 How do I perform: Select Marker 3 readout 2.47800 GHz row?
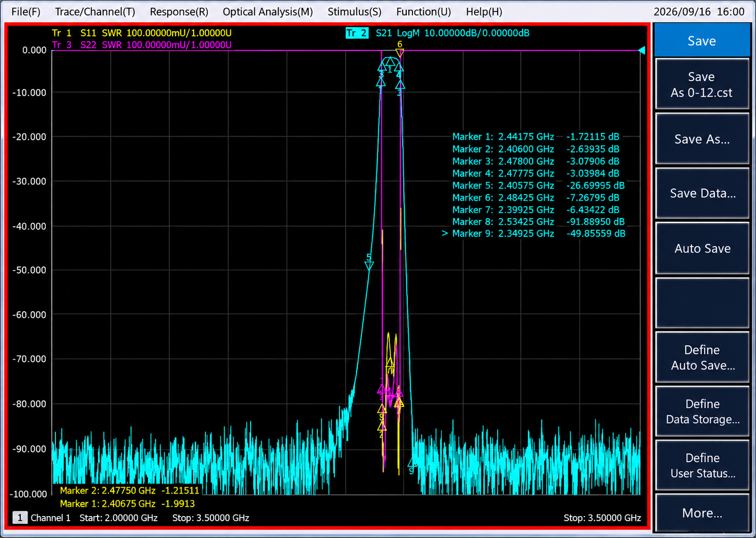[536, 161]
